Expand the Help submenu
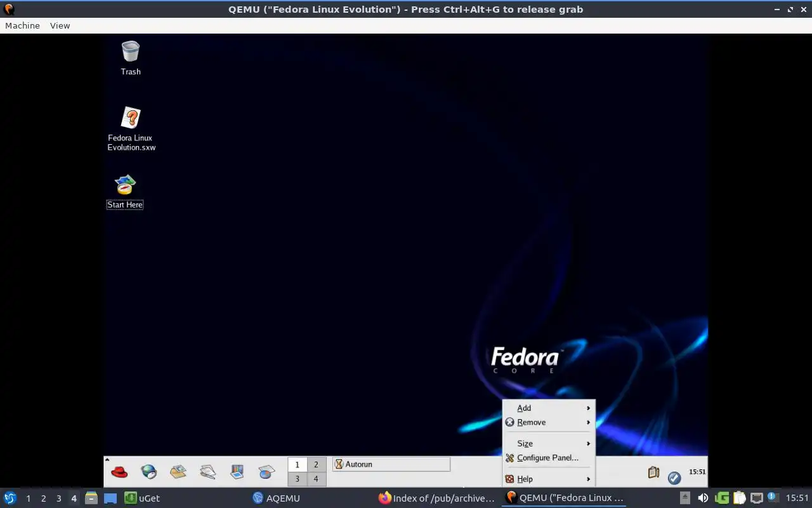Screen dimensions: 812x508 click(x=549, y=479)
